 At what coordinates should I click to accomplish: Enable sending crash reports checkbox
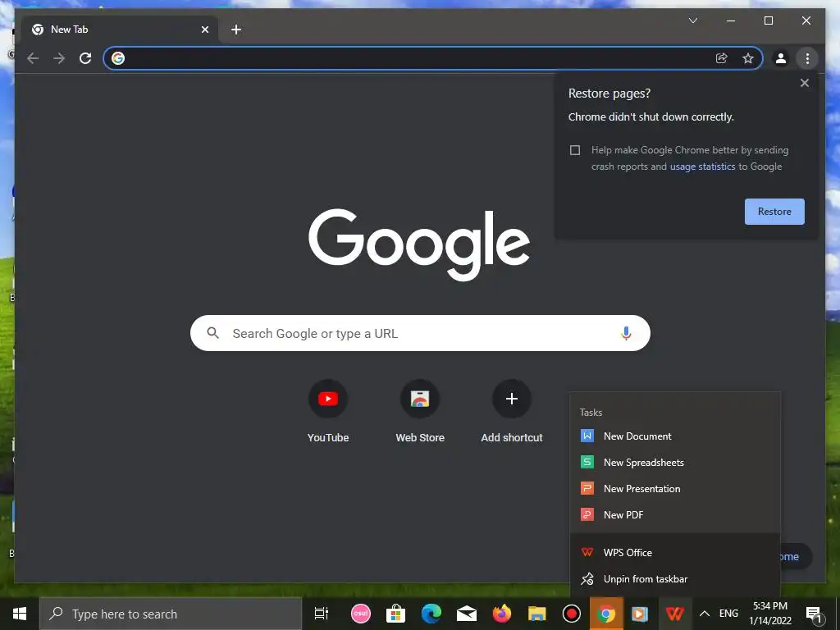pyautogui.click(x=575, y=150)
